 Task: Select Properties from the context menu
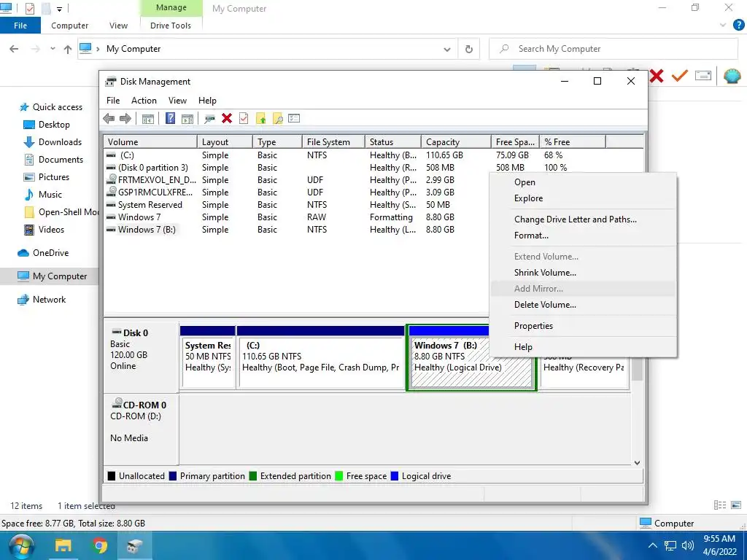(x=583, y=326)
